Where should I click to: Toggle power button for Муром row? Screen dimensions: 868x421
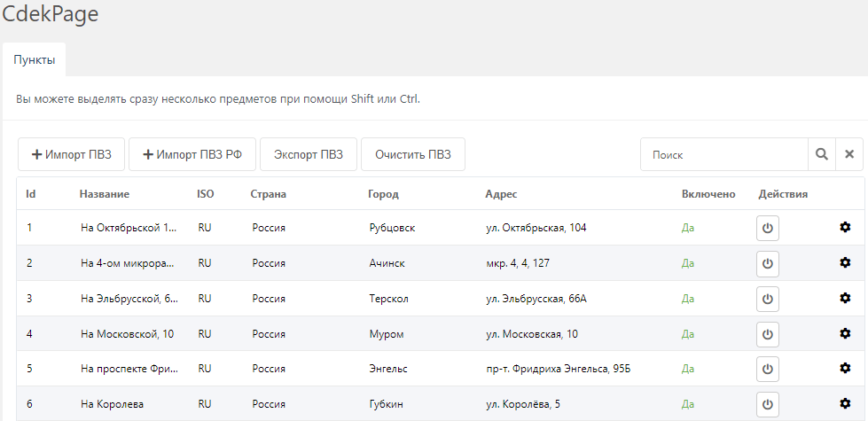[767, 334]
